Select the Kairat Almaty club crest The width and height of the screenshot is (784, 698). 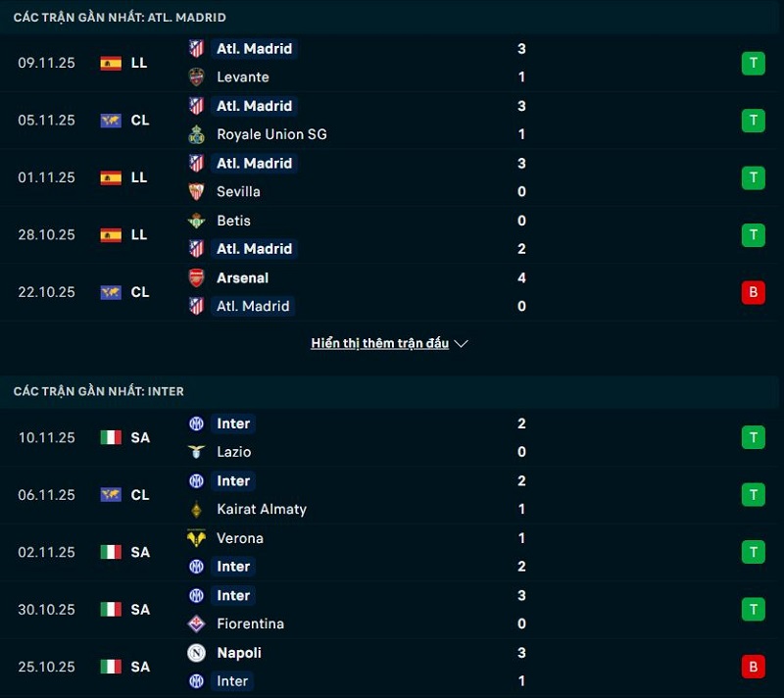click(197, 509)
